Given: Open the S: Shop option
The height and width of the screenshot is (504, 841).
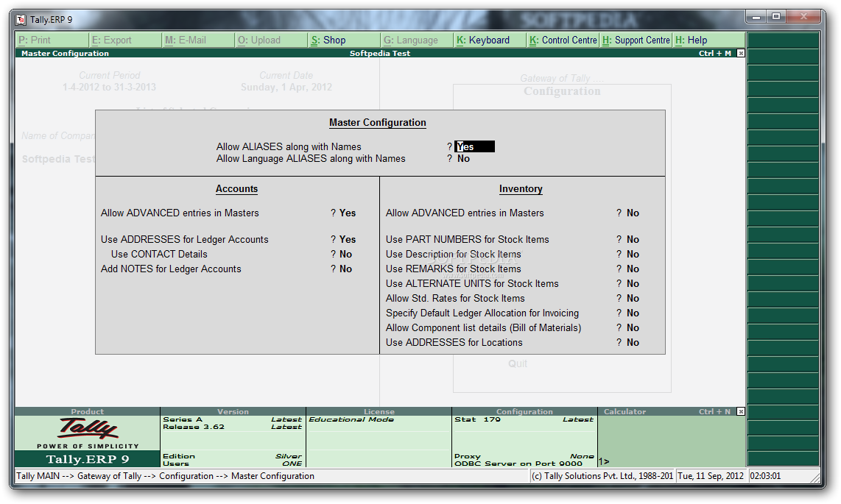Looking at the screenshot, I should tap(344, 40).
